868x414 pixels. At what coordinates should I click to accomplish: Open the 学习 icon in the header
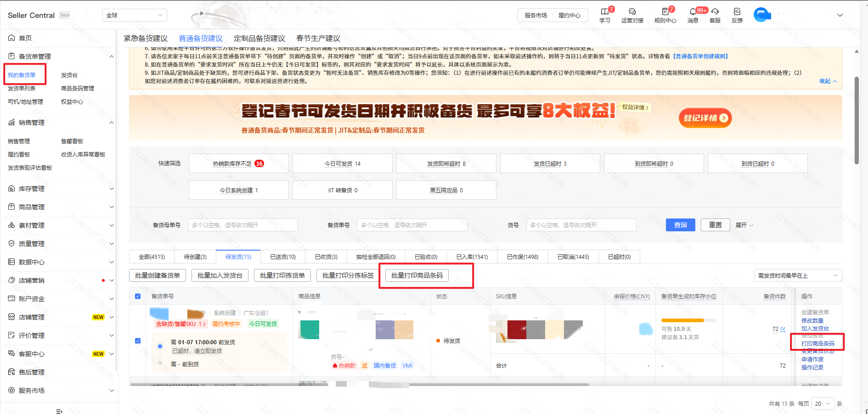point(604,11)
